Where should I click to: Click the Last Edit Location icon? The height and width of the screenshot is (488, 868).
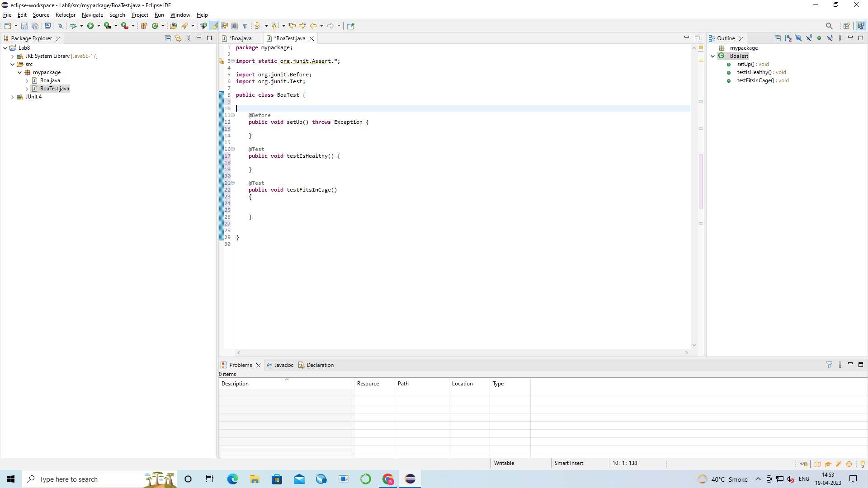point(292,26)
